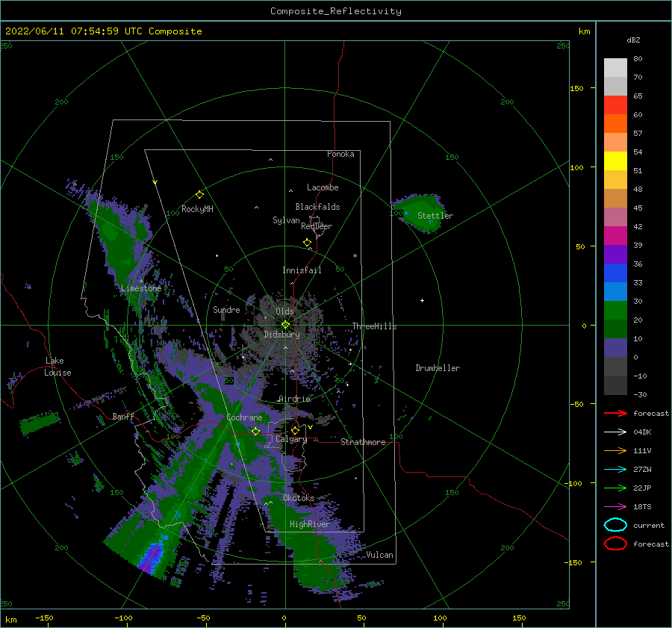The image size is (672, 628).
Task: Click the Innisfail town label
Action: (302, 270)
